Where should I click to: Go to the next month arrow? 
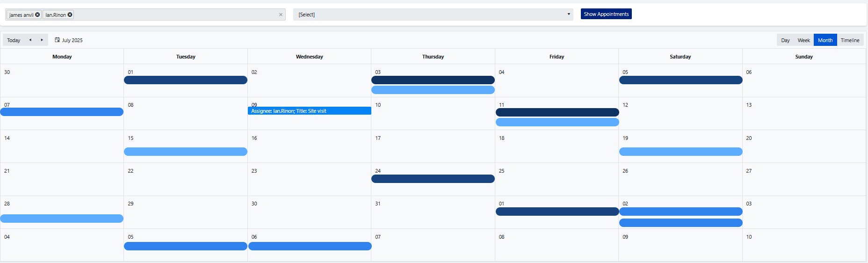click(x=42, y=40)
